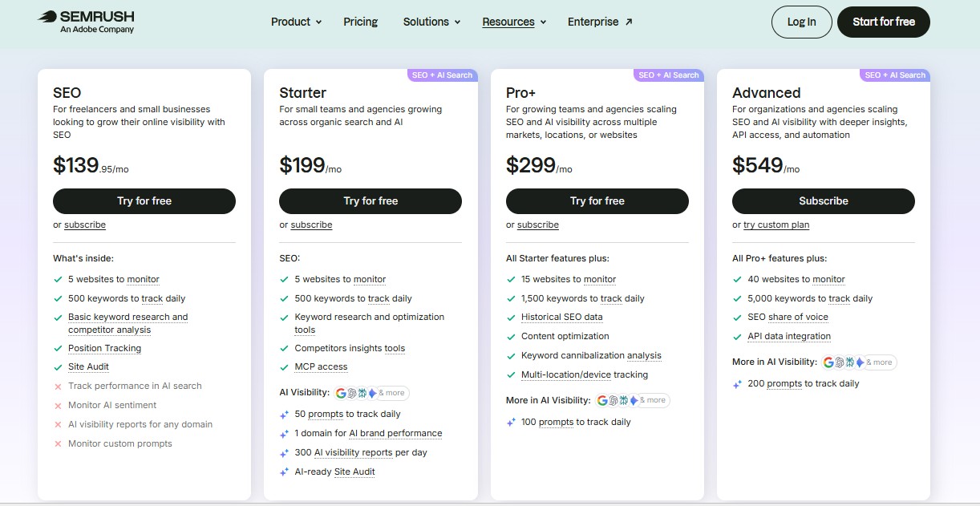Click ChatGPT icon in Pro+ AI Visibility
This screenshot has width=980, height=506.
coord(612,400)
